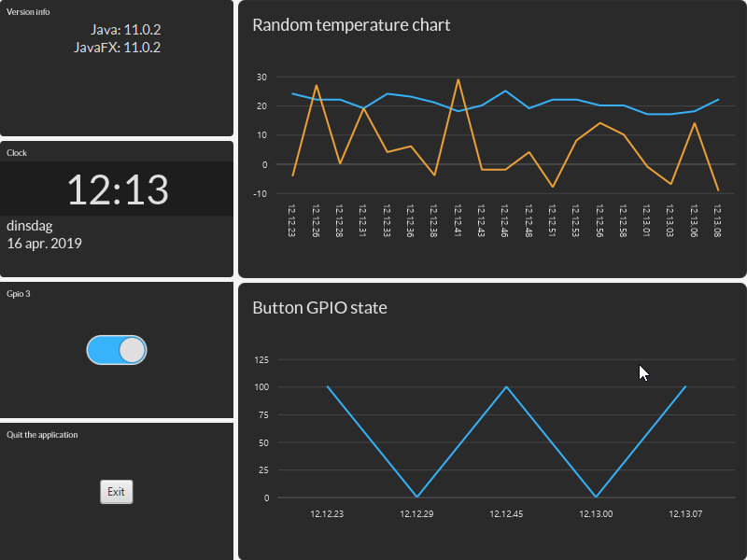Click the 12:13 clock display
Image resolution: width=747 pixels, height=560 pixels.
(x=118, y=189)
